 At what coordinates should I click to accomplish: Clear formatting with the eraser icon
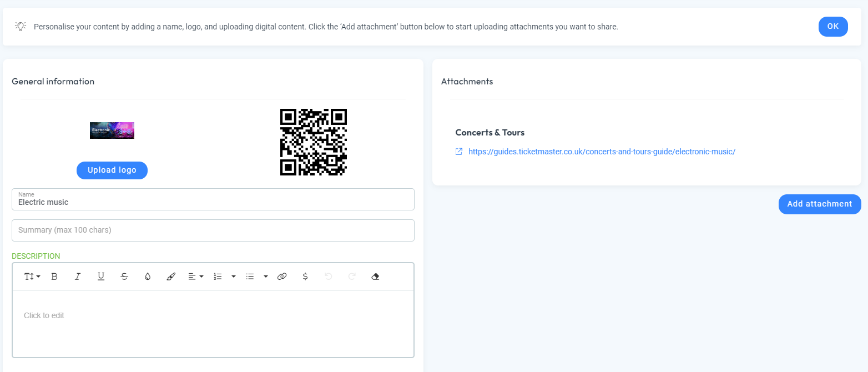[x=375, y=276]
